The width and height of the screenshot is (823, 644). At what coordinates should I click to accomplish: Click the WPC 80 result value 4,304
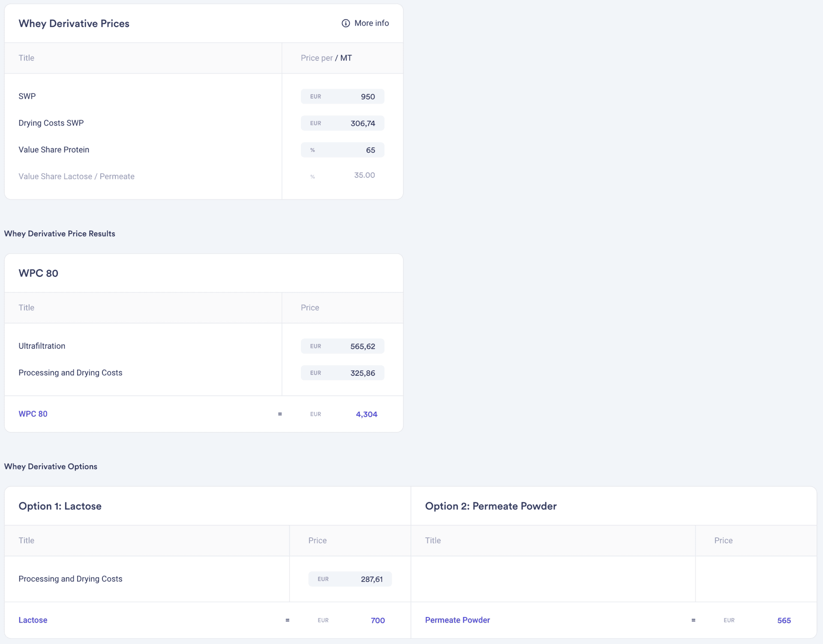(x=366, y=414)
